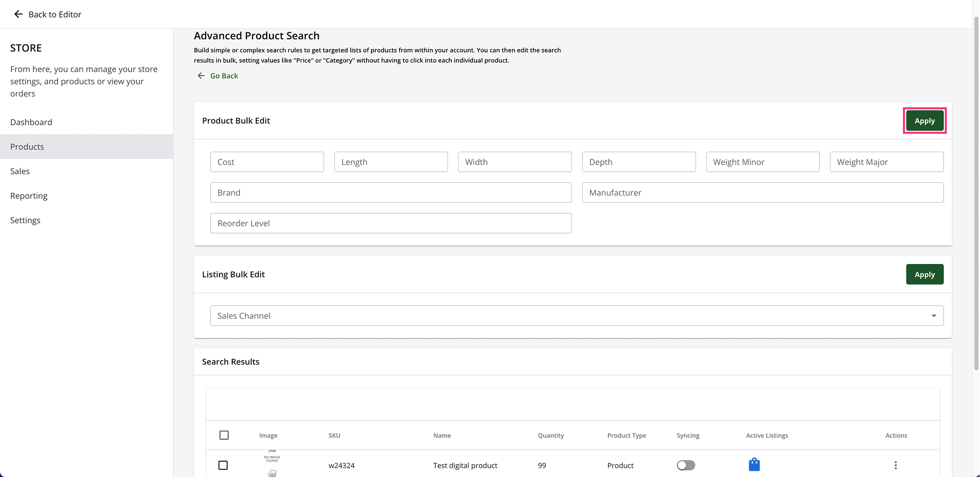Apply the Product Bulk Edit changes
Image resolution: width=980 pixels, height=477 pixels.
coord(924,121)
